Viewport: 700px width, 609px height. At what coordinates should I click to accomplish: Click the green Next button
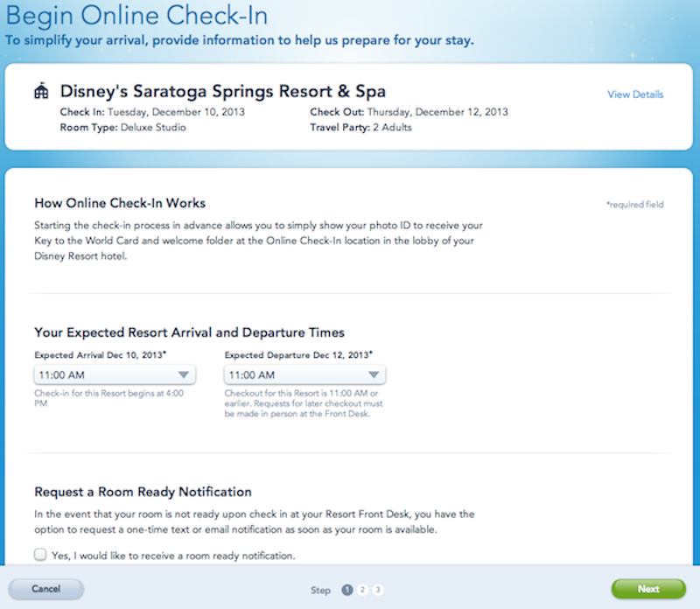pos(648,589)
